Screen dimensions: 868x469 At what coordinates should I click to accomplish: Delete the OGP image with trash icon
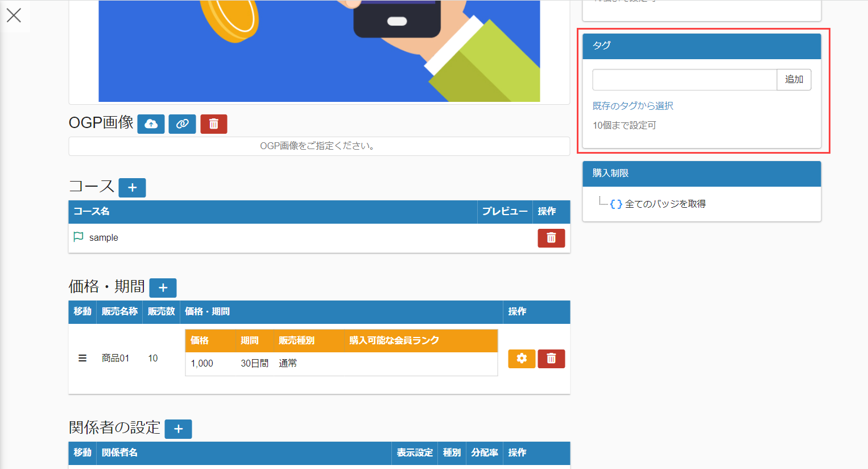click(x=213, y=124)
